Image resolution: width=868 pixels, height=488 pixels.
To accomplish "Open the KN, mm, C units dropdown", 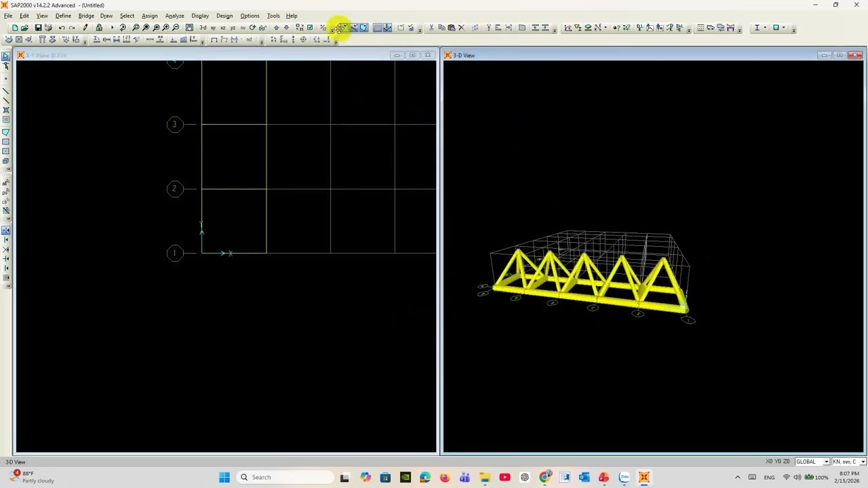I will click(848, 462).
